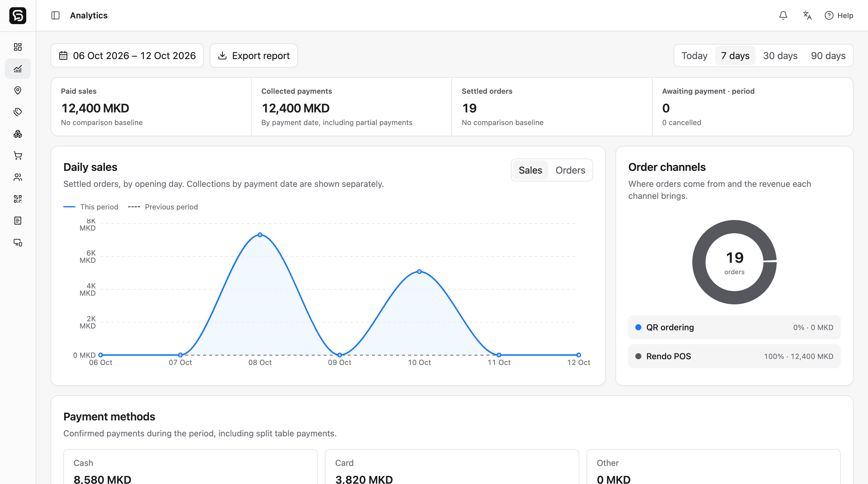868x484 pixels.
Task: Switch Daily sales chart to Sales
Action: click(530, 170)
